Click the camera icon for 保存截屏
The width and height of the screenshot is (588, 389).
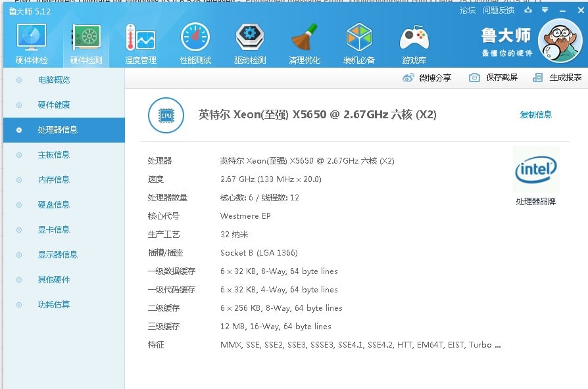(474, 78)
